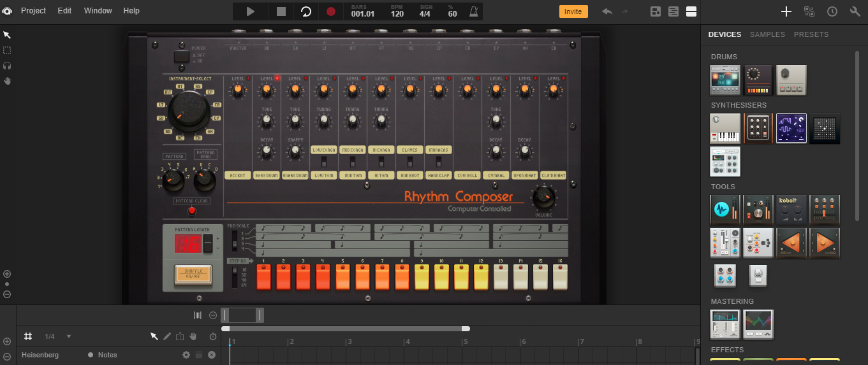The height and width of the screenshot is (365, 868).
Task: Toggle the Rhythm Composer power switch
Action: 182,57
